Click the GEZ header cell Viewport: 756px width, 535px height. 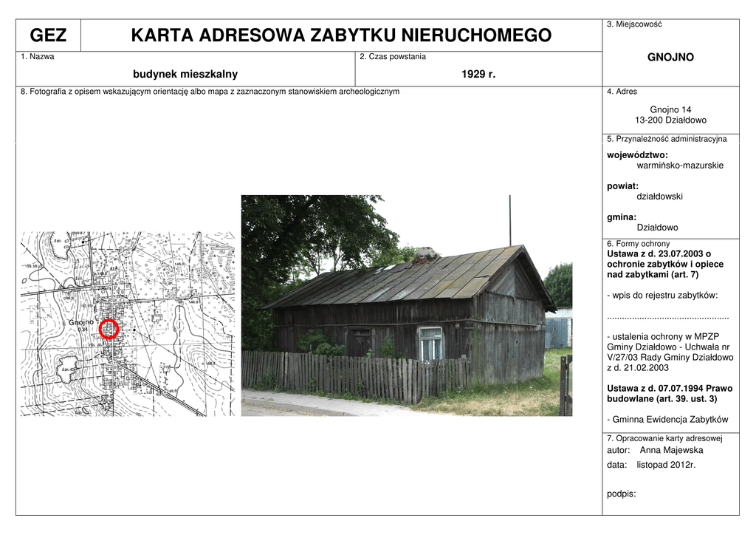pos(48,35)
